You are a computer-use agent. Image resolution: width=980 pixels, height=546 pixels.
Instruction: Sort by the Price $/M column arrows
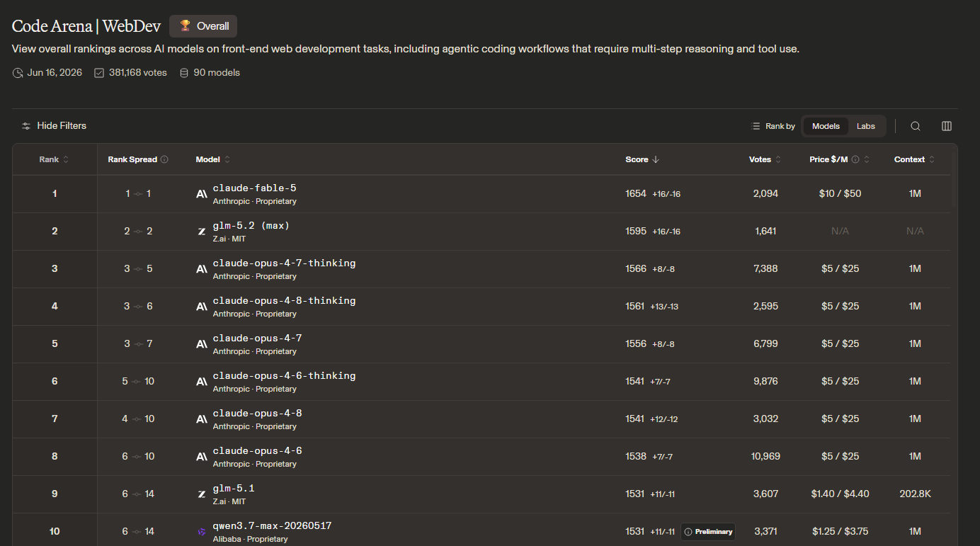867,159
